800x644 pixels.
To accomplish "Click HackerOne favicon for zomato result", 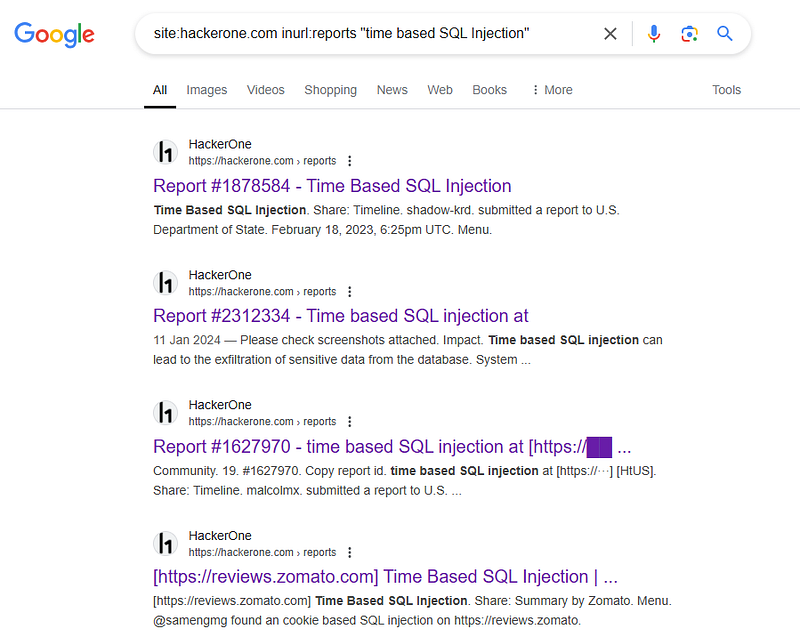I will click(x=166, y=543).
